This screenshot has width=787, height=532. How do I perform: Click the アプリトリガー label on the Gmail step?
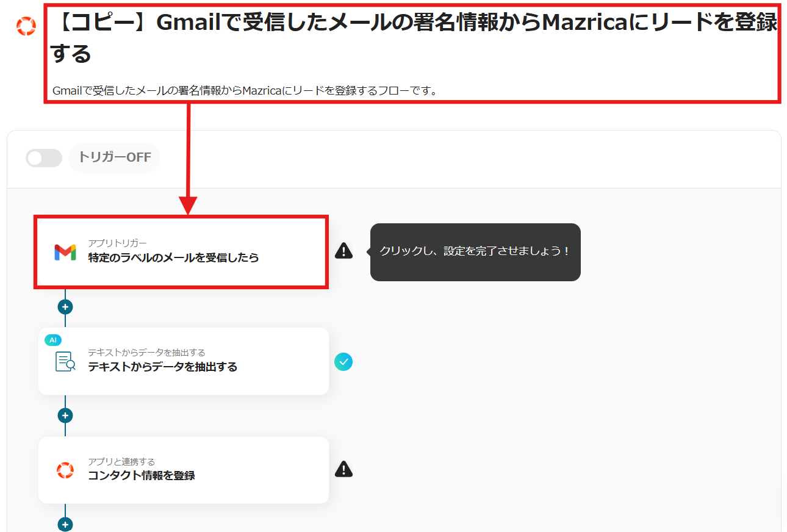tap(117, 243)
